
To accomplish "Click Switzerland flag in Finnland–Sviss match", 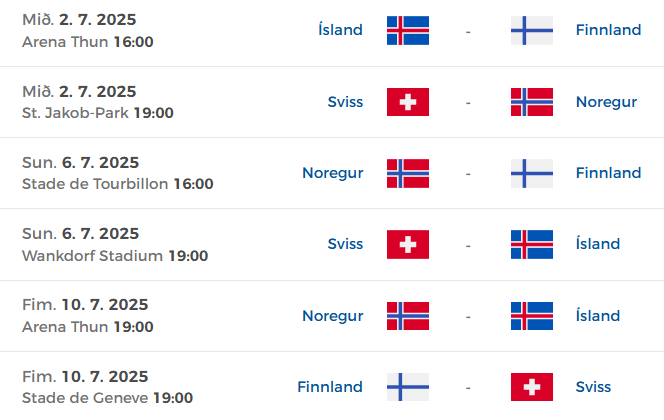I will coord(532,387).
